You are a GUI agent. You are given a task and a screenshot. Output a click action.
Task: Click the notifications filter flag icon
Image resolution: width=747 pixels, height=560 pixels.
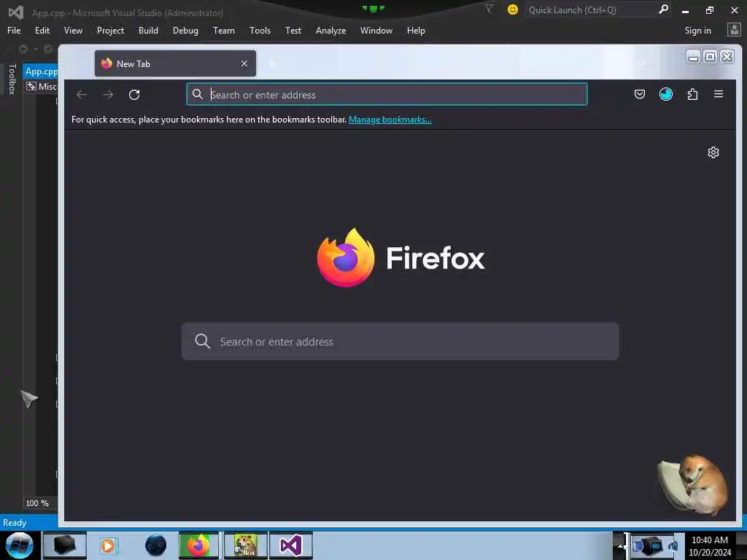pos(489,9)
